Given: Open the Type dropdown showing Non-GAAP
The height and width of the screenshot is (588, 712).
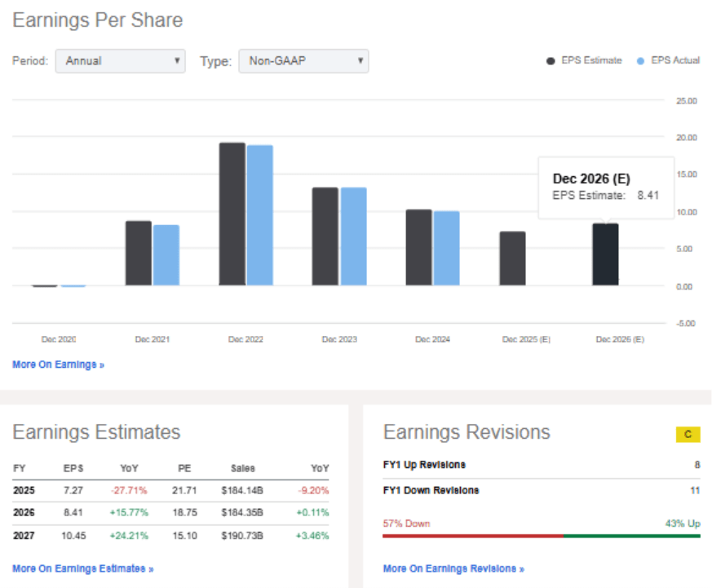Looking at the screenshot, I should (303, 60).
